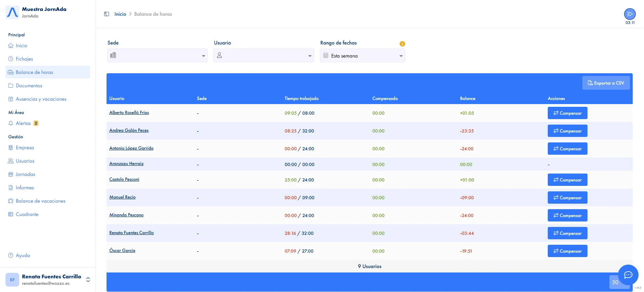Click the Inicio breadcrumb link
The height and width of the screenshot is (292, 644).
[x=120, y=14]
